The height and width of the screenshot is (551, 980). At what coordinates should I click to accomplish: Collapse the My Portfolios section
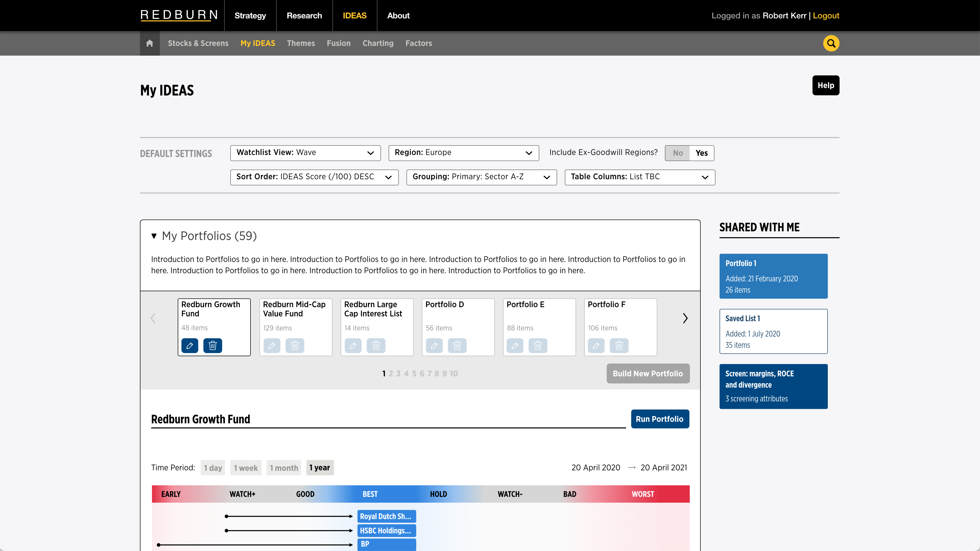pos(154,236)
